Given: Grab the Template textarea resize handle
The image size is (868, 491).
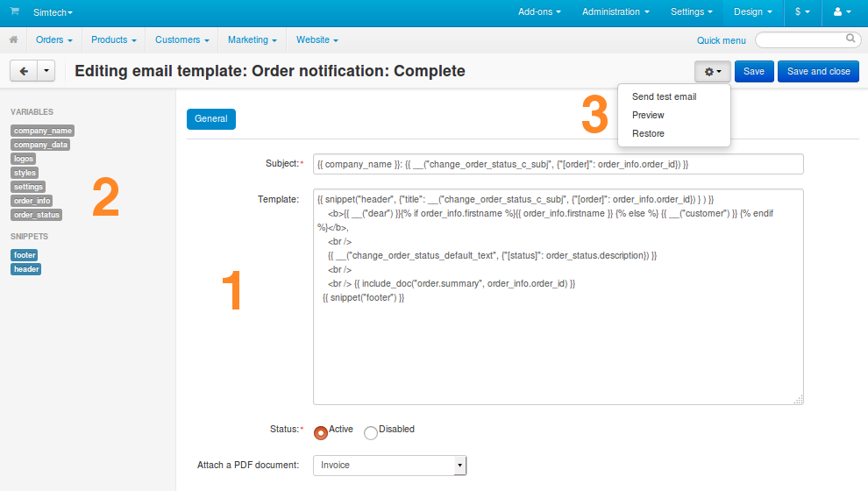Looking at the screenshot, I should [x=798, y=400].
